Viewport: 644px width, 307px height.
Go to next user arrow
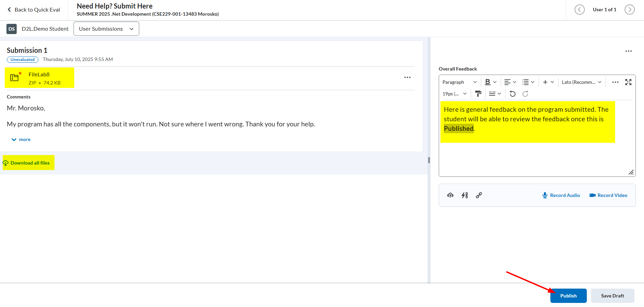point(629,10)
